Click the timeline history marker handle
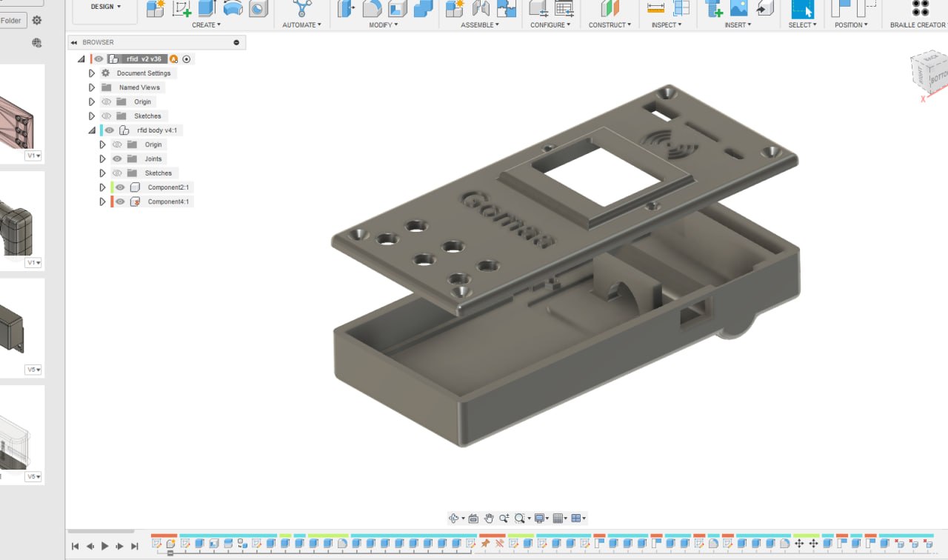Viewport: 948px width, 560px height. 170,553
